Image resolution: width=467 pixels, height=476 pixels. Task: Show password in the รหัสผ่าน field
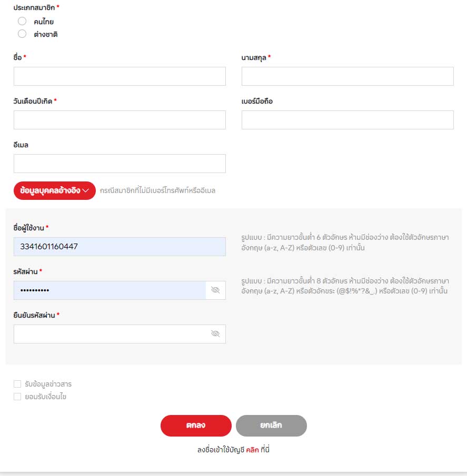point(215,290)
